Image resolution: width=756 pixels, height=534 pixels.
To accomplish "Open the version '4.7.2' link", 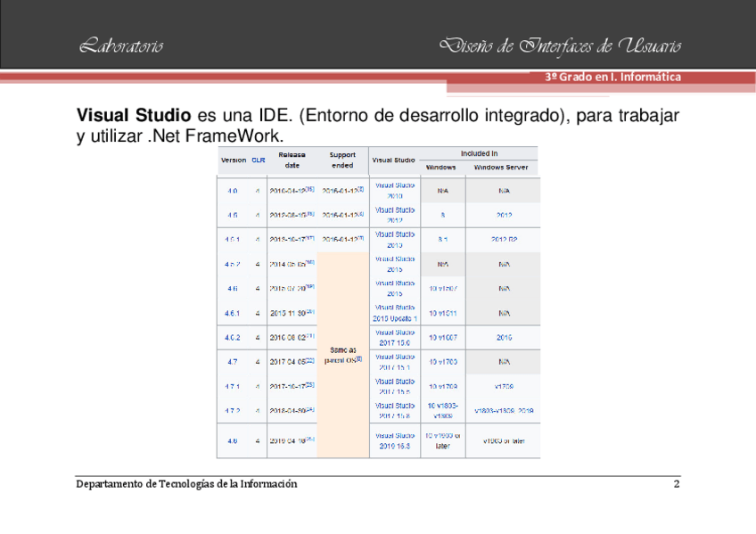I will [232, 411].
